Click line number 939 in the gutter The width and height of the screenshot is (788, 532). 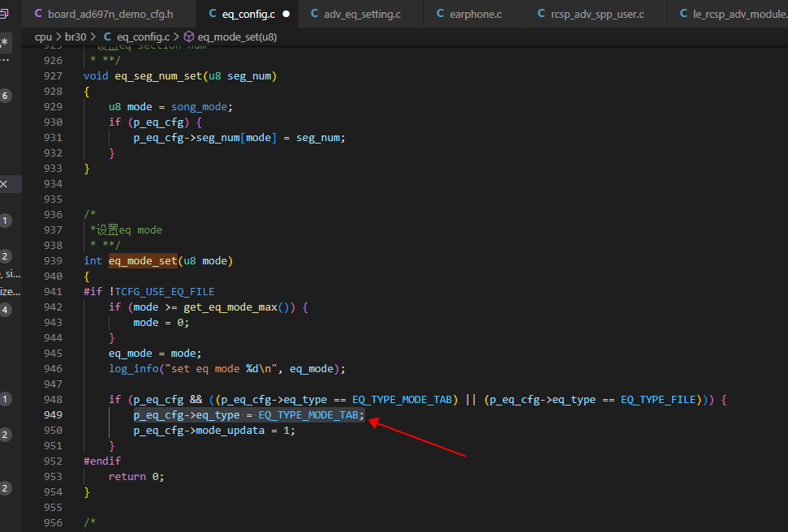point(53,260)
